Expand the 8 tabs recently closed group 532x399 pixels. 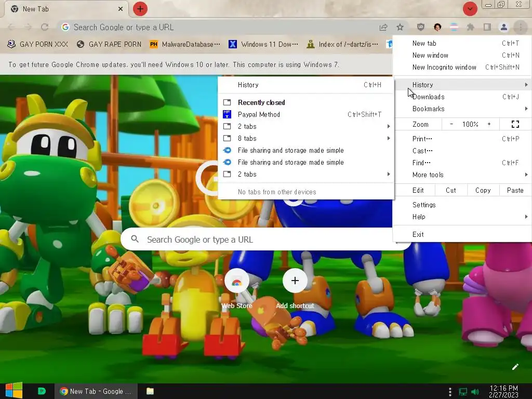click(x=306, y=138)
